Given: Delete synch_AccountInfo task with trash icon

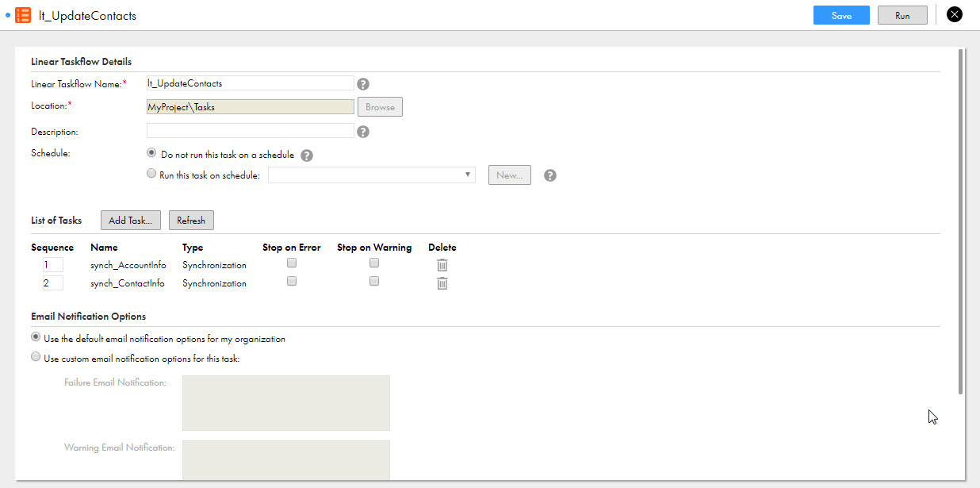Looking at the screenshot, I should point(442,265).
